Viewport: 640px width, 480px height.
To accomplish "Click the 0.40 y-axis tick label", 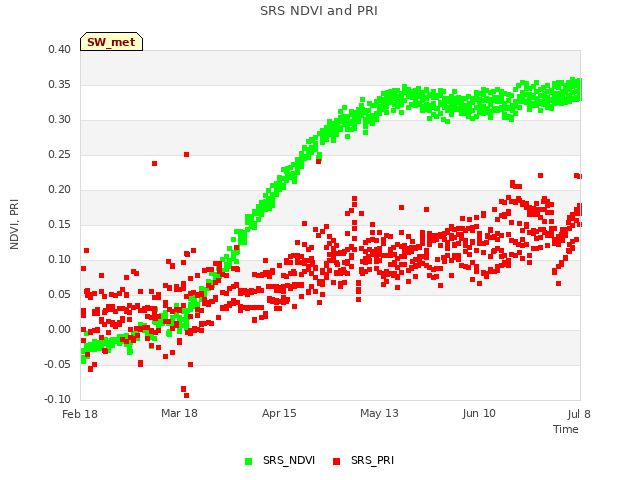I will click(60, 49).
